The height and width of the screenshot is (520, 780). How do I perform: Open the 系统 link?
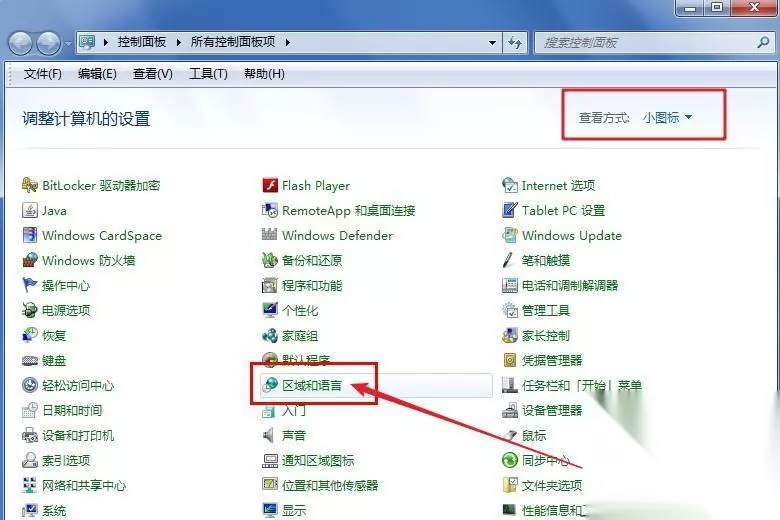[x=54, y=511]
